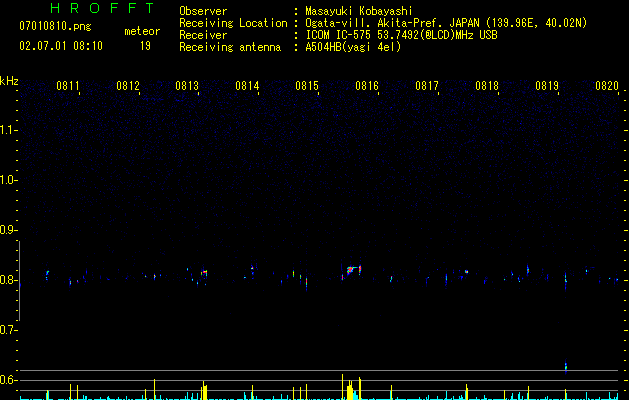The image size is (629, 400).
Task: Click the 1.1 kHz axis label
Action: tap(8, 130)
